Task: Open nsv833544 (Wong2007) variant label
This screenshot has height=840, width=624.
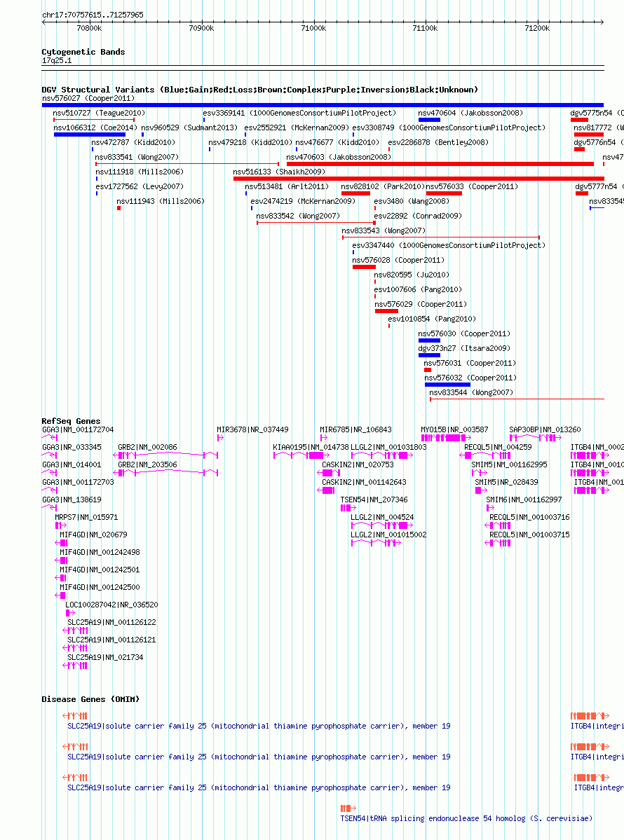Action: 471,393
